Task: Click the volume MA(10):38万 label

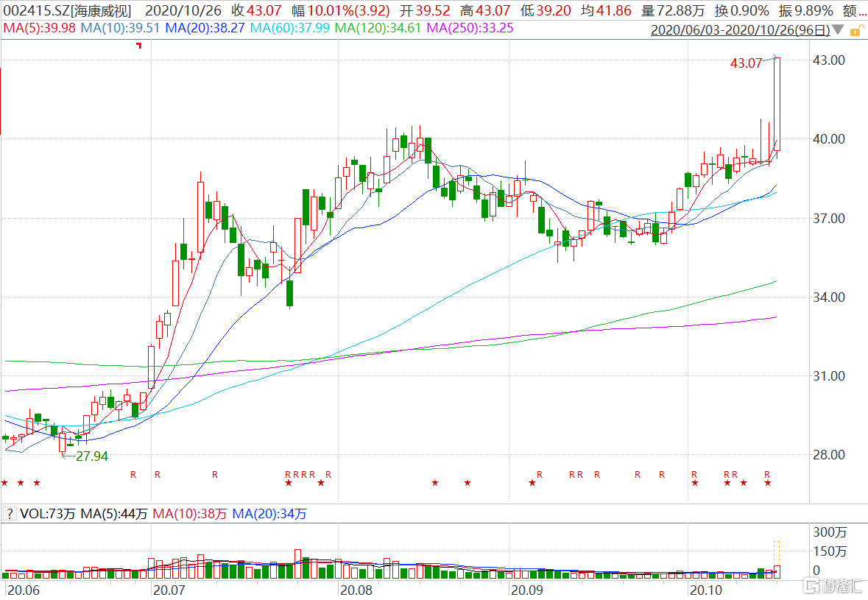Action: (x=190, y=514)
